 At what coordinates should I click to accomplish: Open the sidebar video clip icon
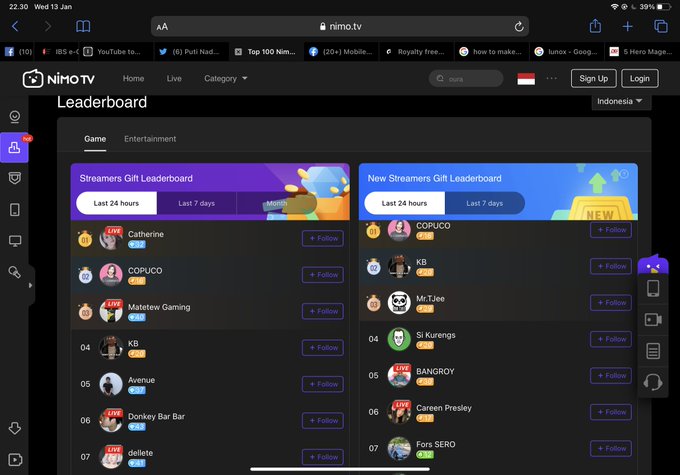tap(15, 459)
